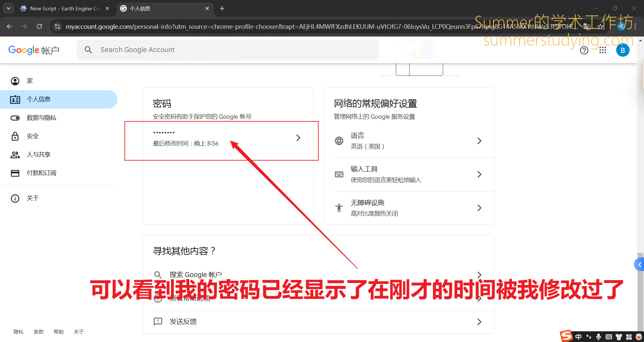
Task: Close the Earth Engine tab
Action: click(x=107, y=8)
